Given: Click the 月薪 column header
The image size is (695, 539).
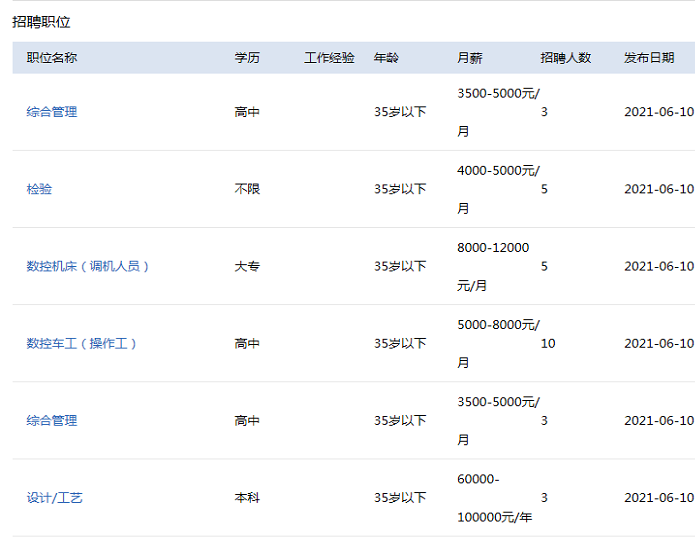Looking at the screenshot, I should click(469, 58).
